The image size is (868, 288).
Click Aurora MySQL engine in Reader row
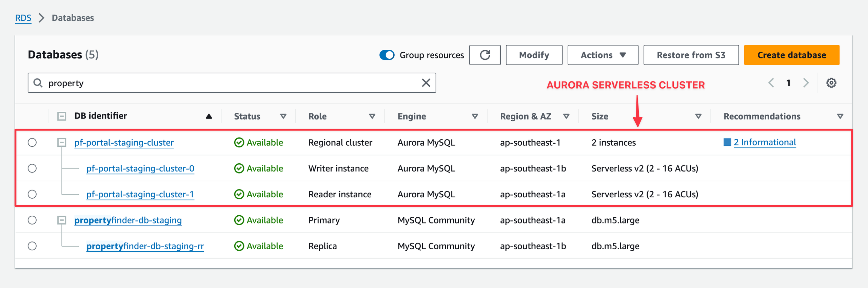point(426,194)
